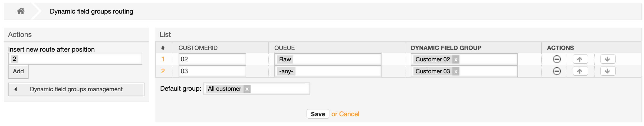Click the home icon in breadcrumb
The image size is (644, 126).
(x=21, y=11)
